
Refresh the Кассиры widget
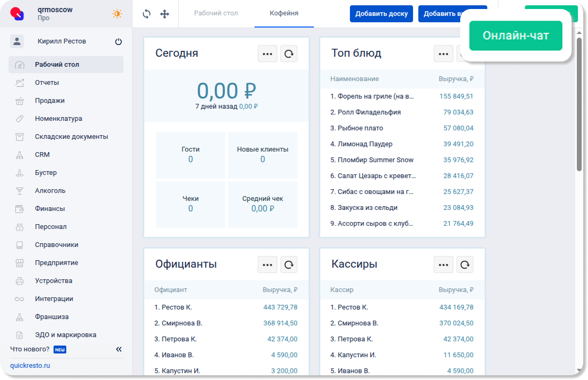point(465,264)
